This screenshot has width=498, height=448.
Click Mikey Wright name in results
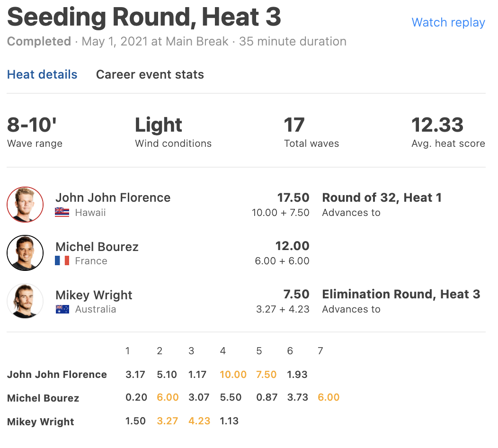point(94,295)
